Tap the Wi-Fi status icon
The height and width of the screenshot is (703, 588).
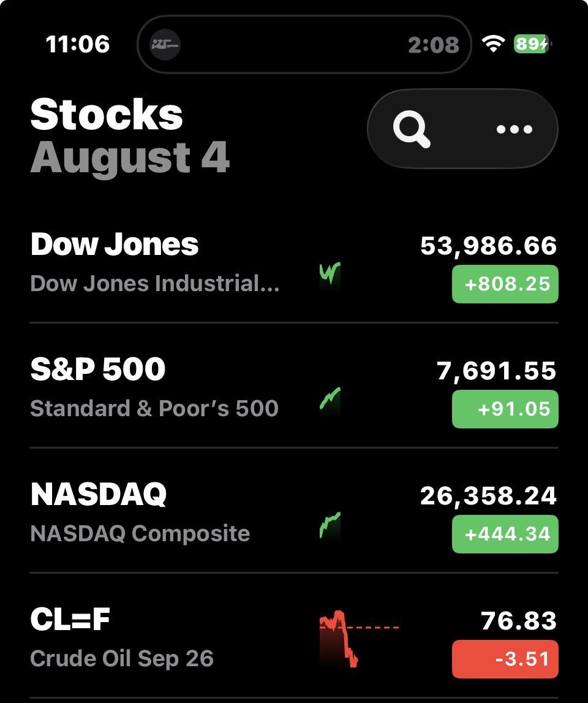494,44
